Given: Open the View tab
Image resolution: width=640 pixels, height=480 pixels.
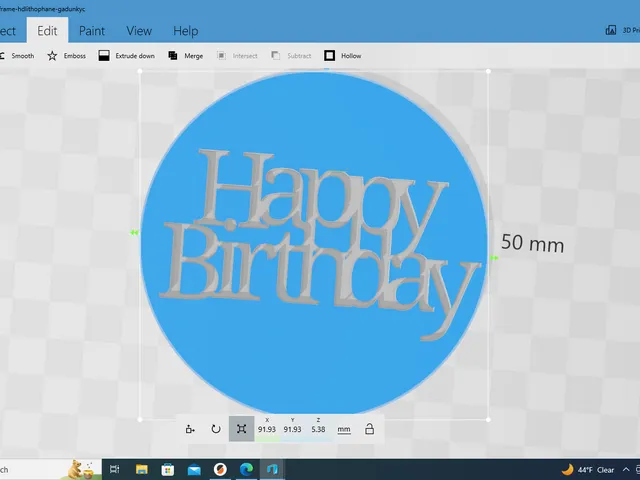Looking at the screenshot, I should [139, 31].
